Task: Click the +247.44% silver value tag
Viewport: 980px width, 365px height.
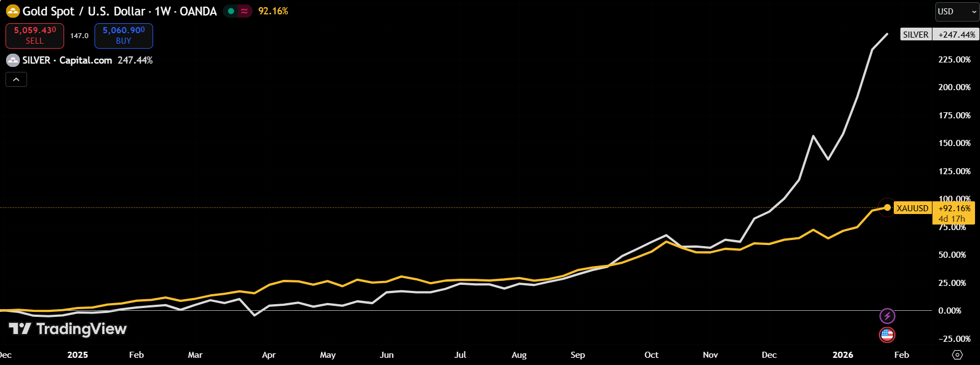Action: [x=956, y=34]
